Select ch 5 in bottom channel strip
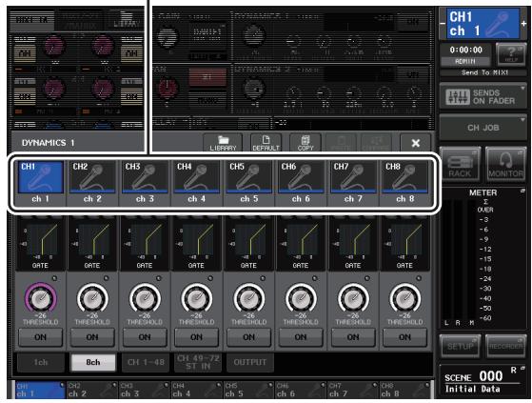The image size is (532, 403). [x=248, y=390]
